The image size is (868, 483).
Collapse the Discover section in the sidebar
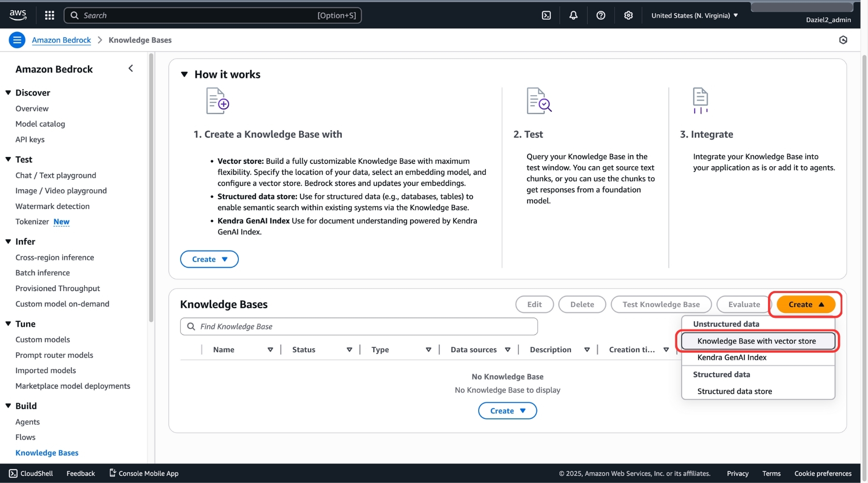tap(8, 92)
